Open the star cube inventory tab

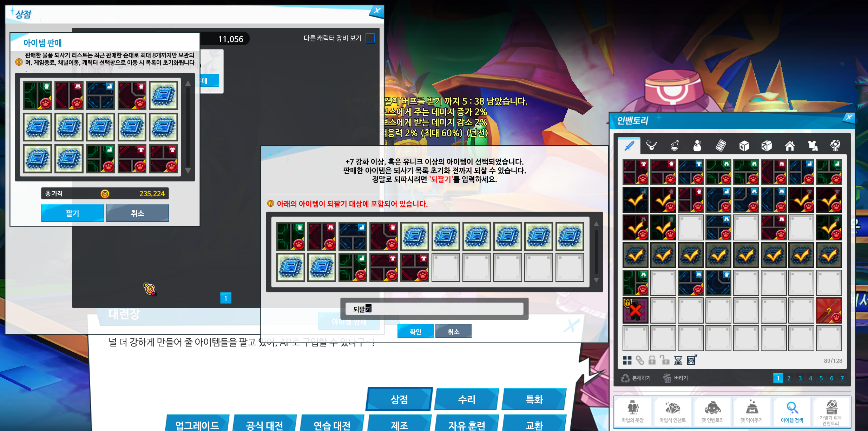(744, 145)
